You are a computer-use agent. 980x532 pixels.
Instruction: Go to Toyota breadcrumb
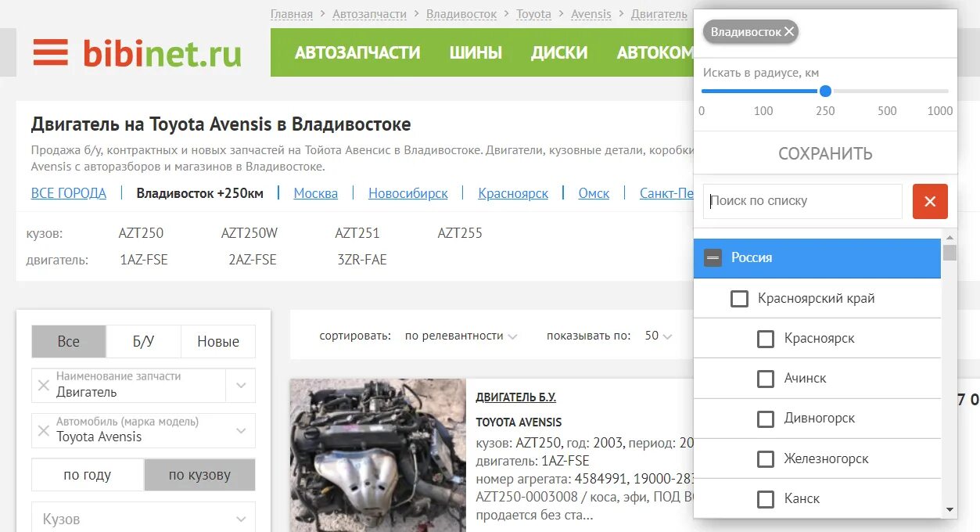click(x=533, y=14)
